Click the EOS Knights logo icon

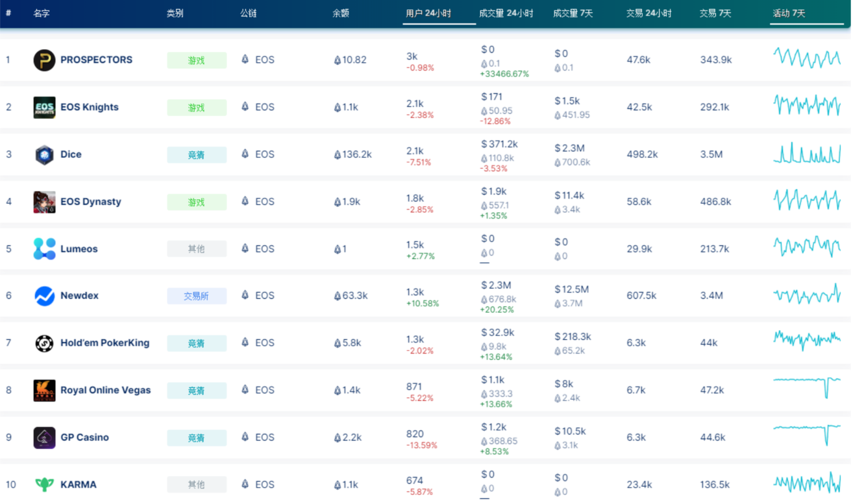tap(44, 108)
